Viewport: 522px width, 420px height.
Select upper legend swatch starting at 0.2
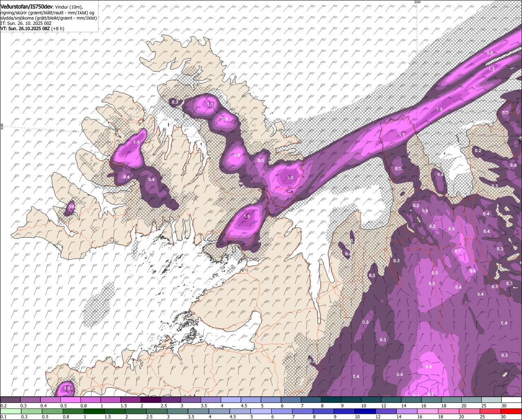(10, 400)
